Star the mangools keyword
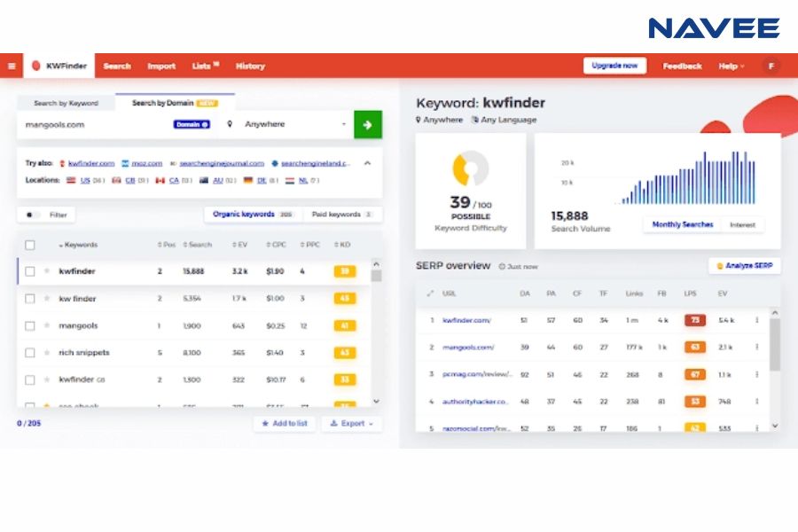Screen dimensions: 798x532 click(47, 325)
